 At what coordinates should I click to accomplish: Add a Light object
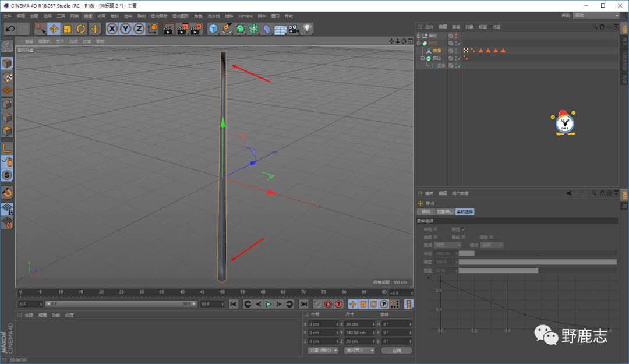308,29
